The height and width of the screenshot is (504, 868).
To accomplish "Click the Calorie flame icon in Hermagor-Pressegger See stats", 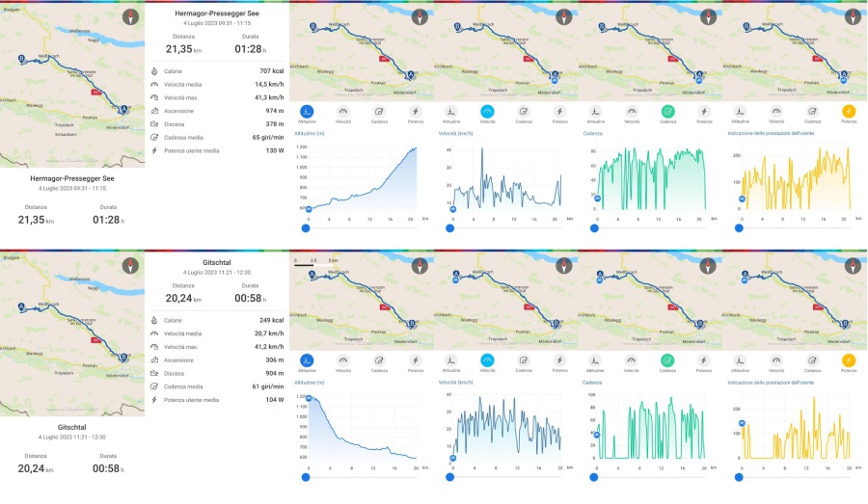I will click(154, 71).
